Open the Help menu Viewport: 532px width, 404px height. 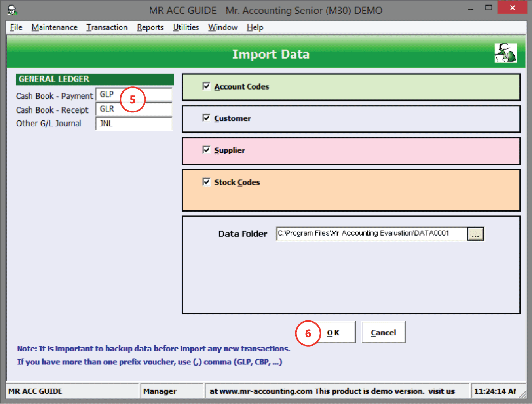[x=255, y=27]
